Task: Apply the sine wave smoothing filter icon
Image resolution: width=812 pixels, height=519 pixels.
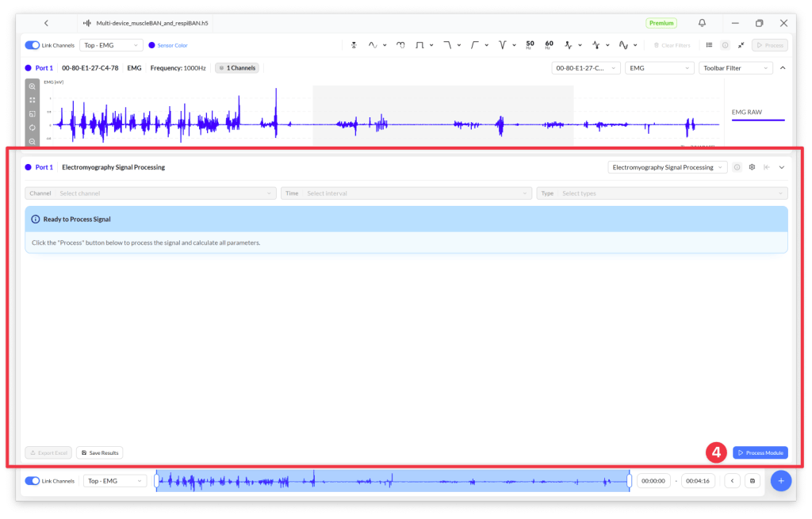Action: (x=373, y=45)
